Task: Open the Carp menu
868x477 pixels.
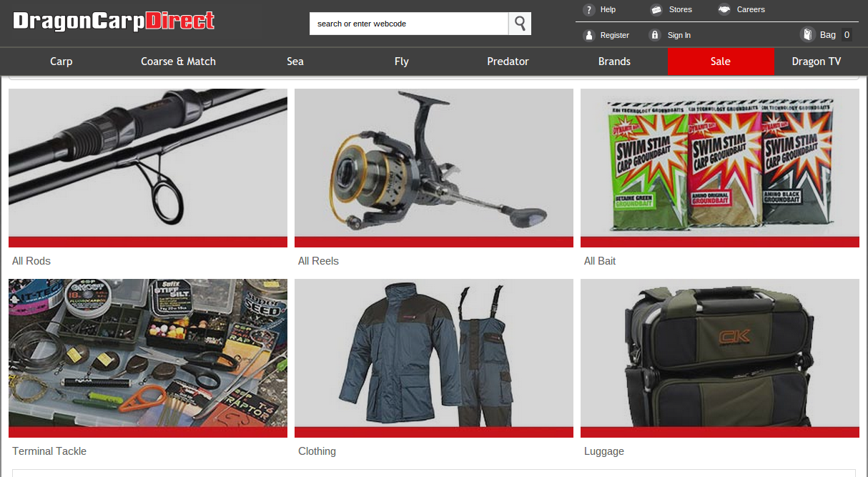Action: click(x=61, y=62)
